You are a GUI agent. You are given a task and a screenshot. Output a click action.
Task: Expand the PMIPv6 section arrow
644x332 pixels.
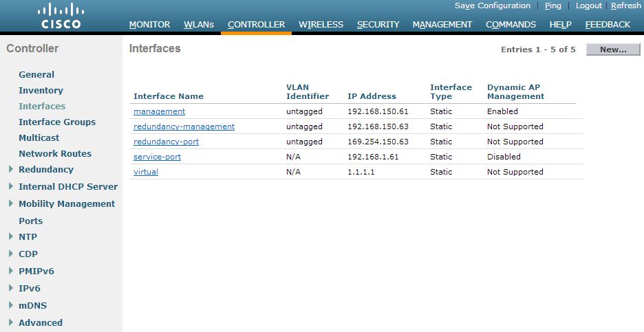pos(11,271)
